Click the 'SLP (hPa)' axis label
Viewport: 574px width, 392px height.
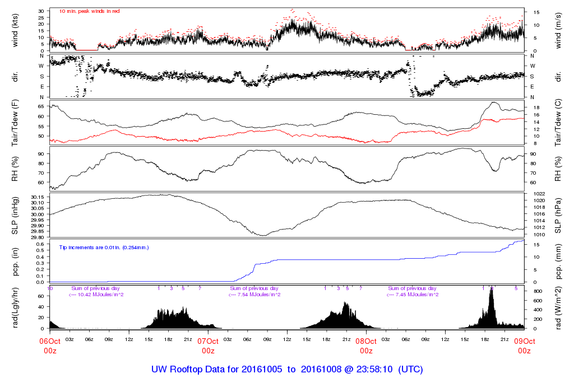[x=558, y=216]
